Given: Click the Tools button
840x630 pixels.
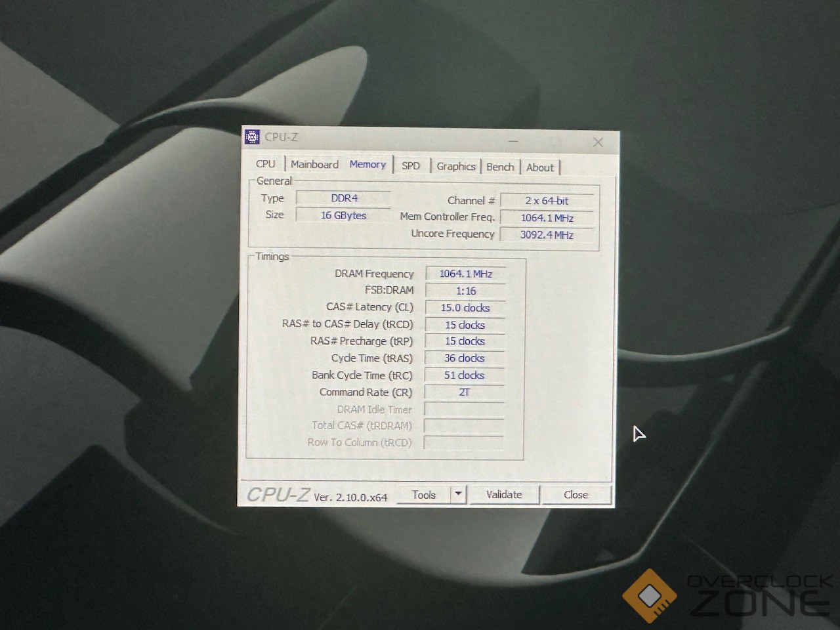Looking at the screenshot, I should point(424,495).
